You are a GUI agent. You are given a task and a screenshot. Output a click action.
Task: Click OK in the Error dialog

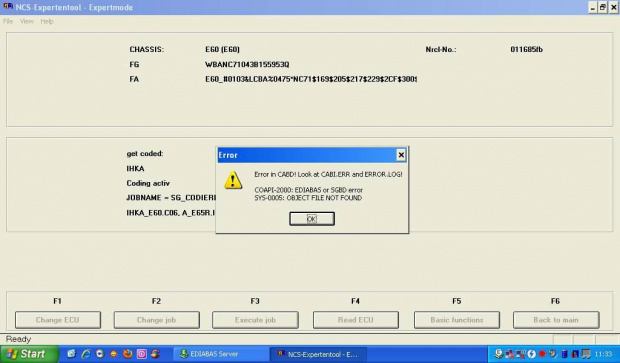pos(312,219)
